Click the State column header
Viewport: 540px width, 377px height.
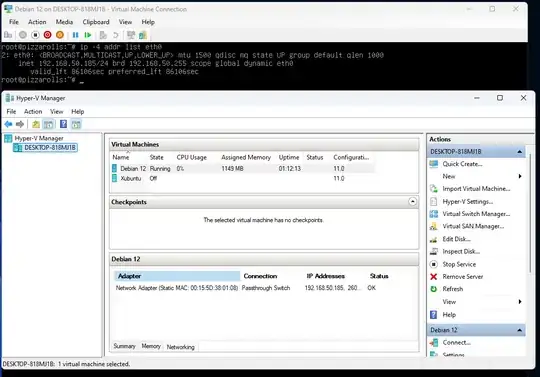tap(156, 157)
